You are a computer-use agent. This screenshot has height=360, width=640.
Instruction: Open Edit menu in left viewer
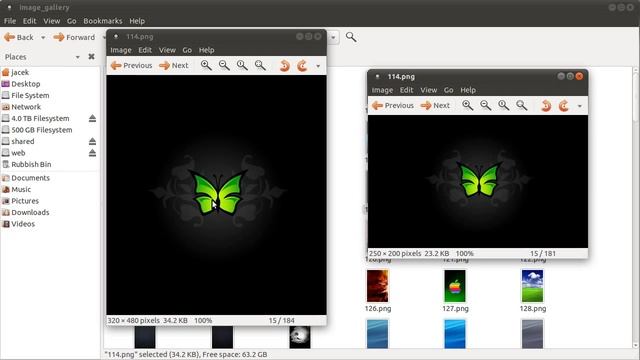pos(145,50)
